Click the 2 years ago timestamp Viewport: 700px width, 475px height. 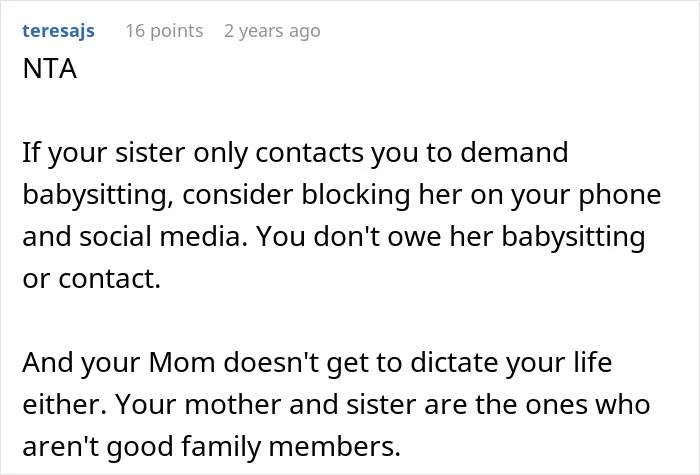point(272,31)
